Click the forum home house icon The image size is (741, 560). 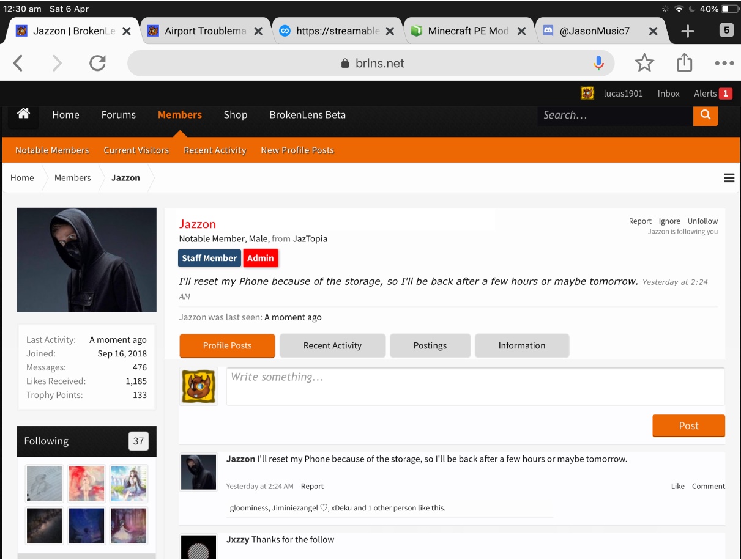[x=23, y=114]
